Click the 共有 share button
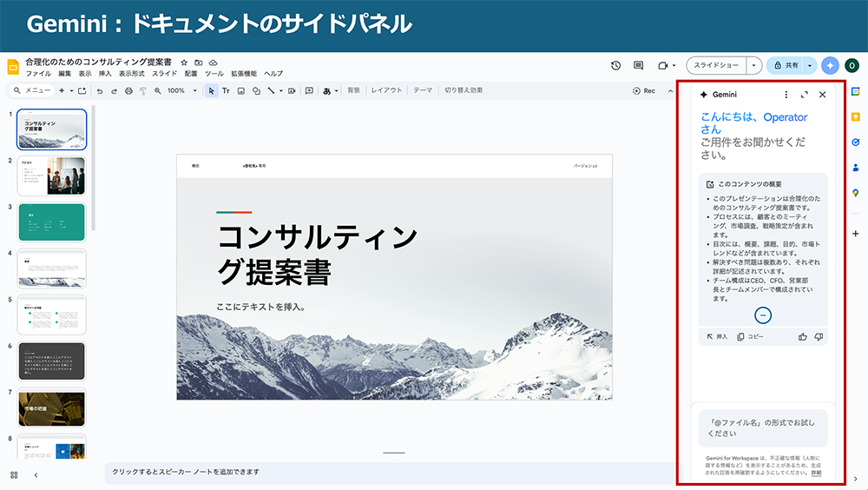 (786, 65)
